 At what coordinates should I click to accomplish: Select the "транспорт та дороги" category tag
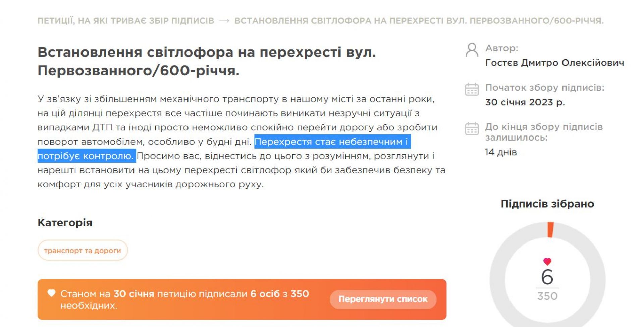click(83, 250)
